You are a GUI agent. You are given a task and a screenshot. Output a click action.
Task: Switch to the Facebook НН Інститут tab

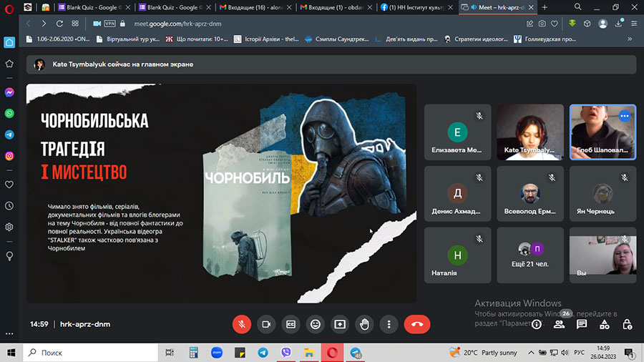coord(416,7)
